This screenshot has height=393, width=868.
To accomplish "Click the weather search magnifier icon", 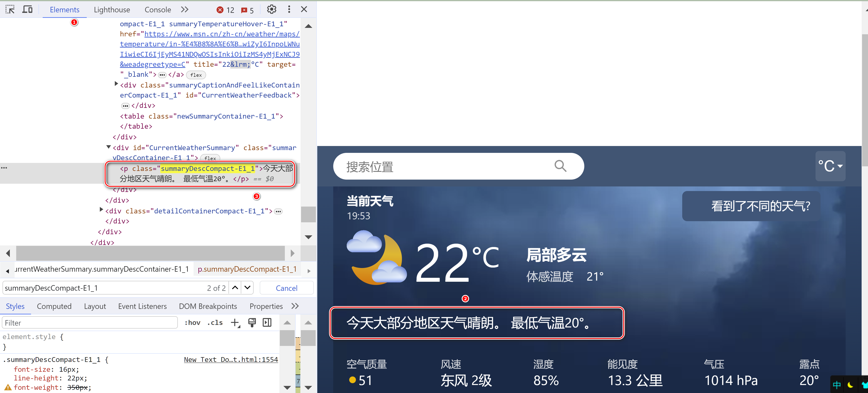I will [x=560, y=166].
